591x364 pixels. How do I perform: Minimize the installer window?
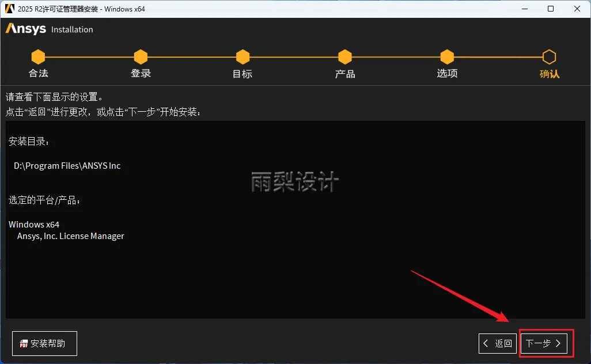point(525,9)
